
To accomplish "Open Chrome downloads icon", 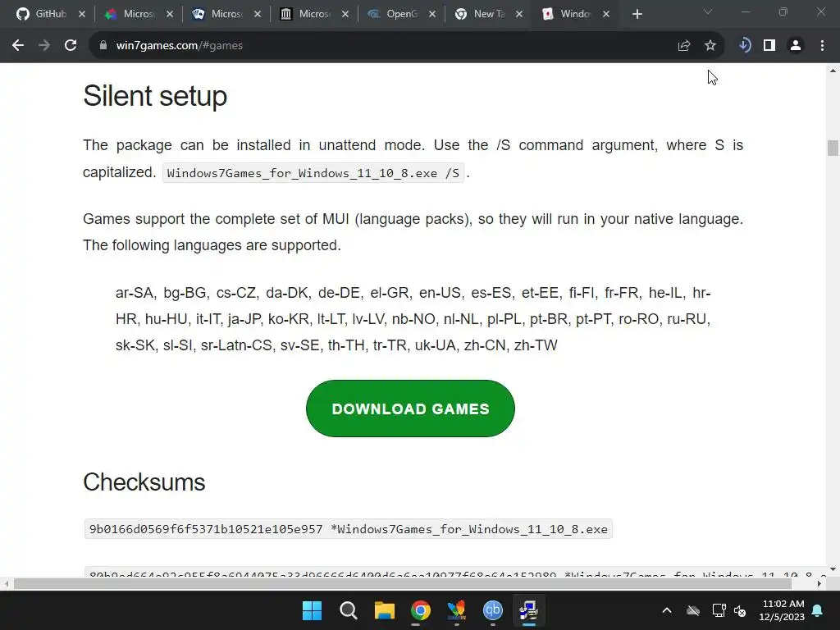I will [744, 46].
